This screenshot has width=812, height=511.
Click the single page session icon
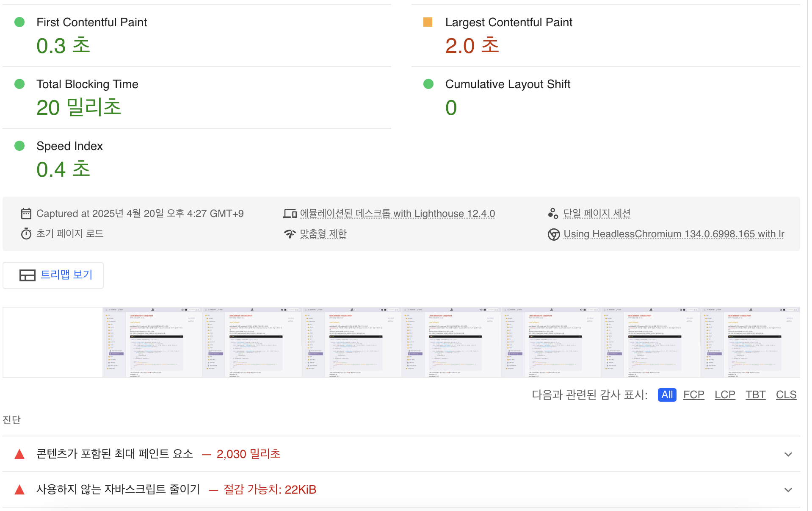[x=553, y=214]
